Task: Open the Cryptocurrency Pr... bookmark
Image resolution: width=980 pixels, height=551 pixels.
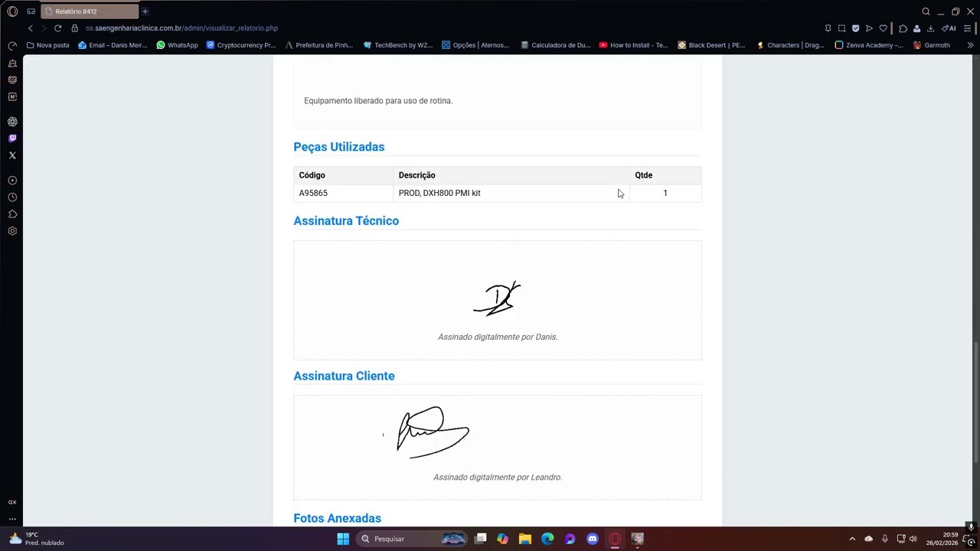Action: click(x=240, y=45)
